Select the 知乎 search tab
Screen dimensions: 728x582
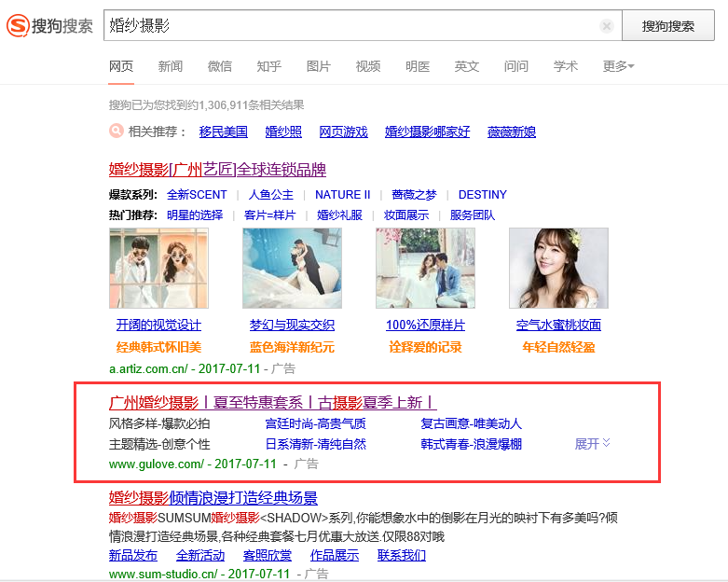tap(269, 66)
